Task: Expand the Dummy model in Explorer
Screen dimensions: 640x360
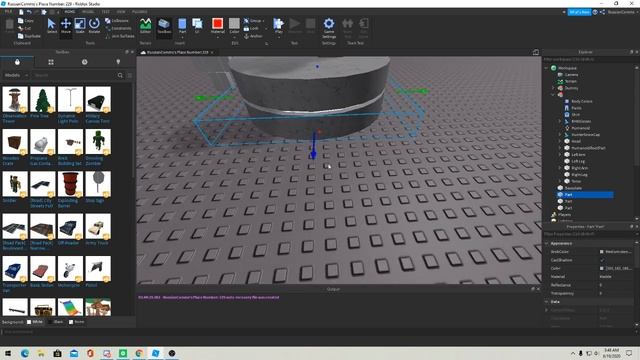Action: [x=553, y=88]
